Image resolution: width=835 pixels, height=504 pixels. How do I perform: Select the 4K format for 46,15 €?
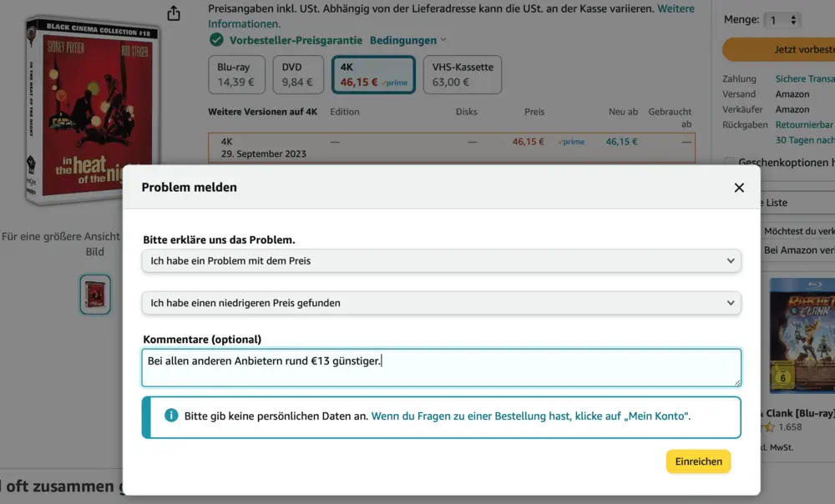coord(374,74)
